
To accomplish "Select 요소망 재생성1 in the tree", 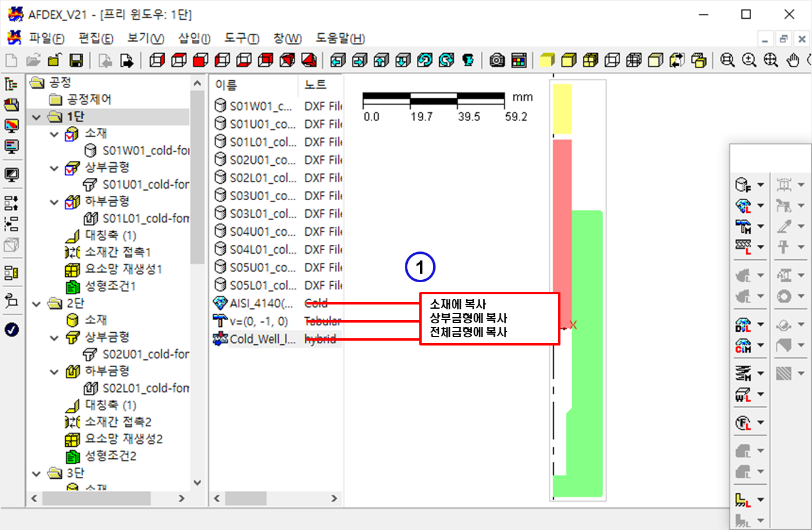I will coord(123,269).
